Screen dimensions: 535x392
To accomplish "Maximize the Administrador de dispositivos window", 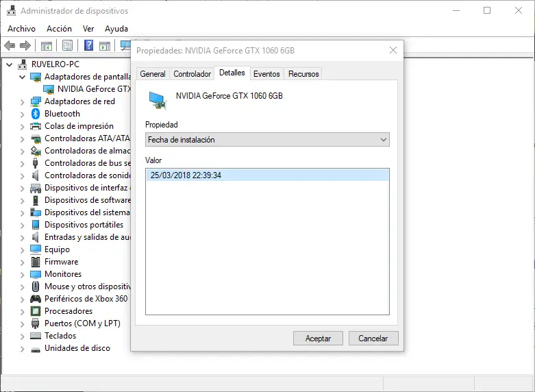I will click(x=487, y=10).
